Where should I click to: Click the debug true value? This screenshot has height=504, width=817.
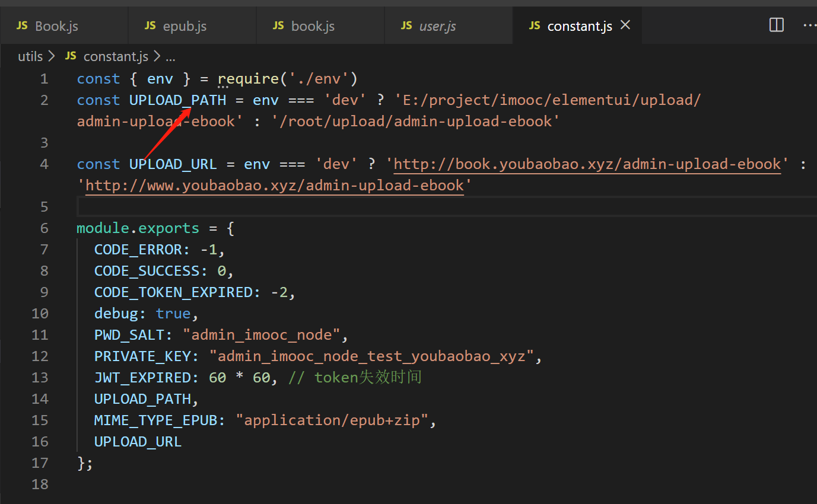coord(173,314)
